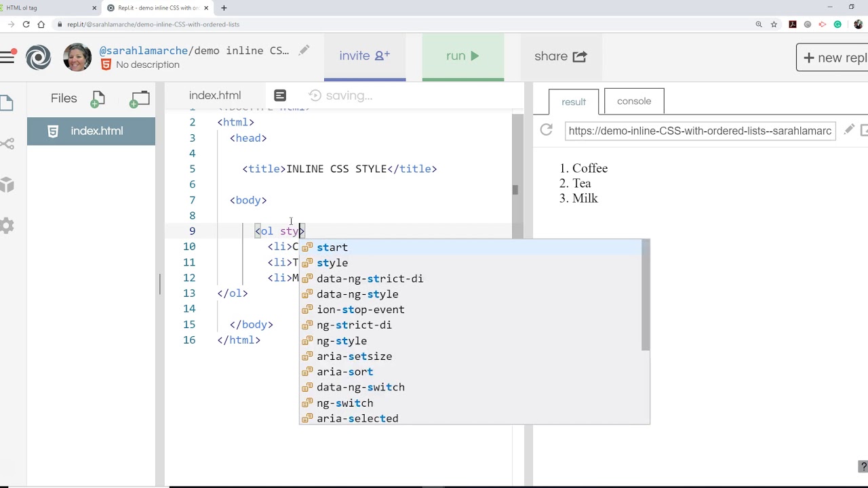Click the share button

[x=560, y=56]
